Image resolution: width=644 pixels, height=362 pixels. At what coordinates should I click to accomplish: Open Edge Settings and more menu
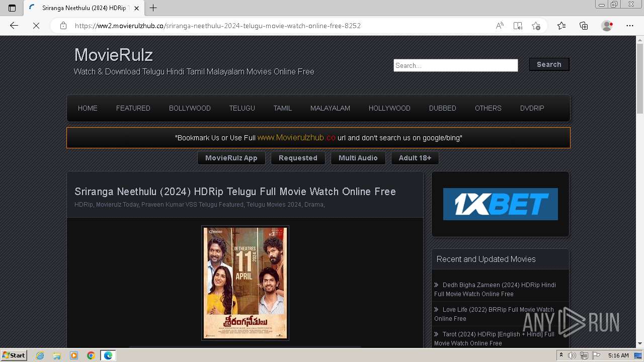click(x=630, y=26)
